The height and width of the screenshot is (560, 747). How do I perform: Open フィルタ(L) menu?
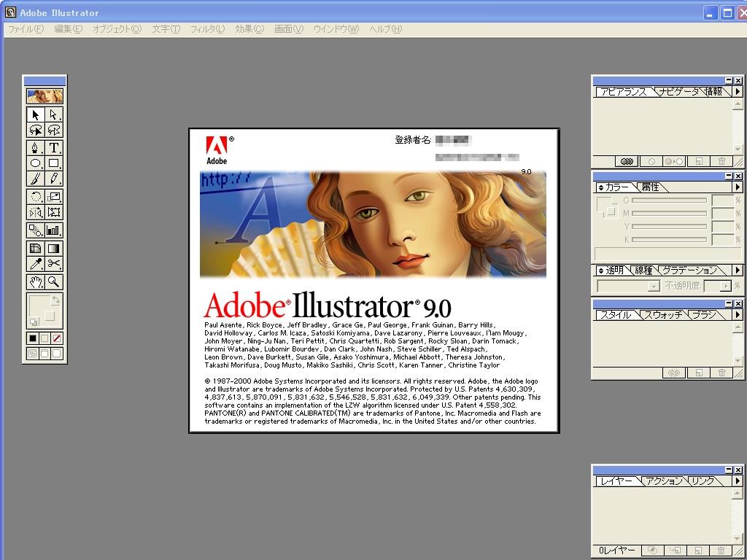point(207,29)
